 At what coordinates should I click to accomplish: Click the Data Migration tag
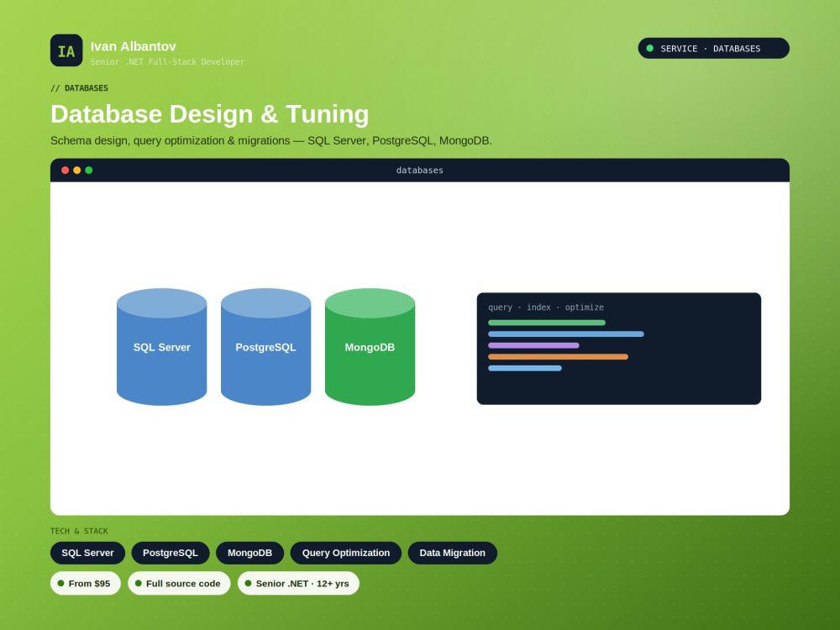[452, 553]
